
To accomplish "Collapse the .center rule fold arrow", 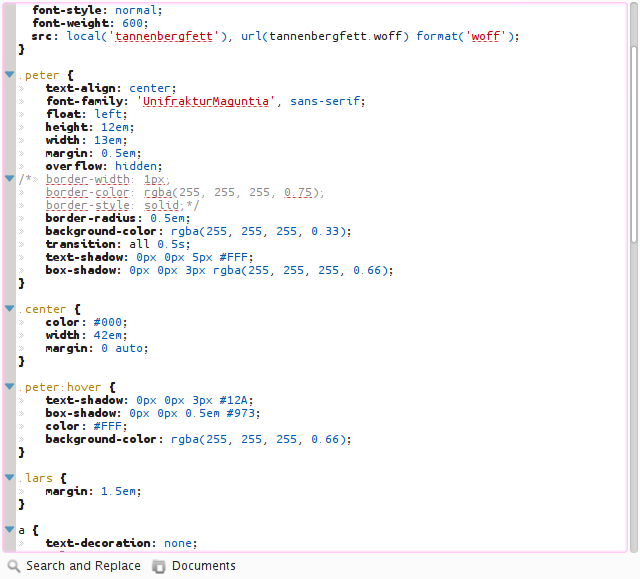I will [x=10, y=308].
